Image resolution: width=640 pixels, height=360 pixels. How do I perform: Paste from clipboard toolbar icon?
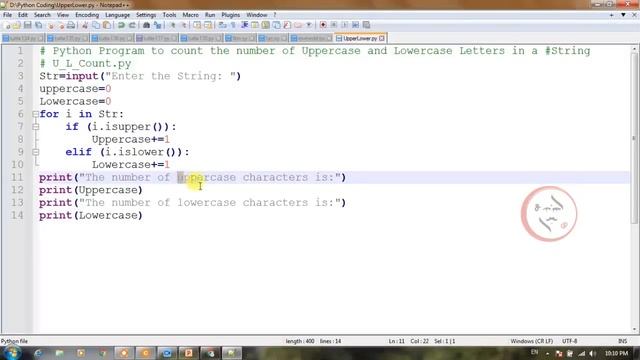[107, 25]
